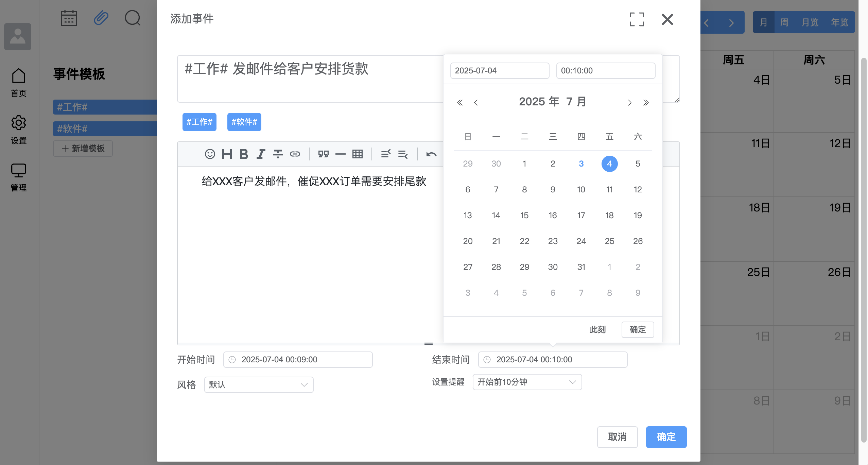Screen dimensions: 868x465
Task: Click the editor resize handle at bottom
Action: point(429,344)
